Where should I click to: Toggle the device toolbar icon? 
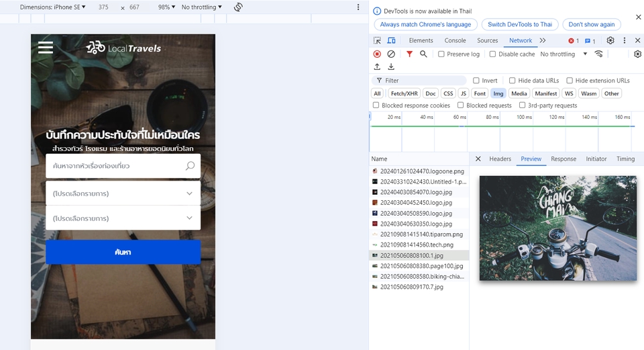click(x=391, y=40)
